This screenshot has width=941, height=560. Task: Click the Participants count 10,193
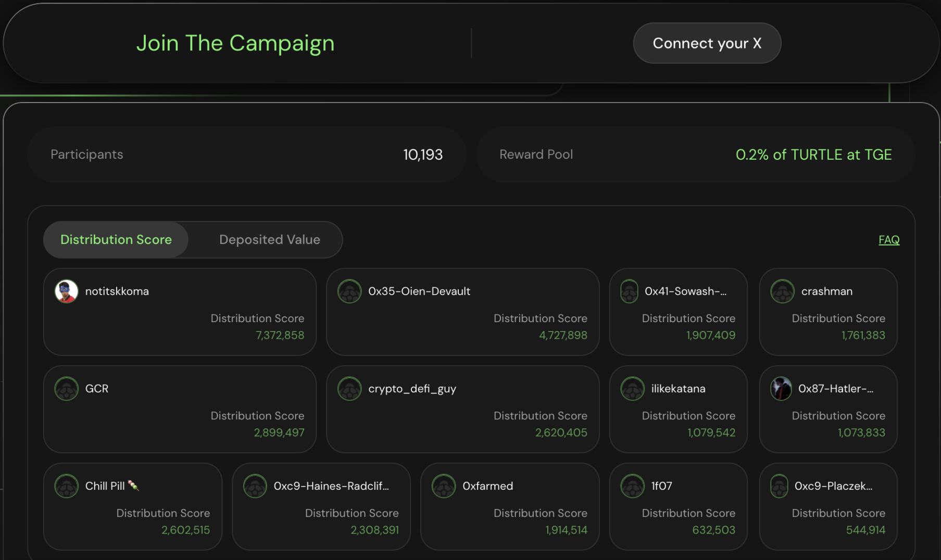click(422, 155)
